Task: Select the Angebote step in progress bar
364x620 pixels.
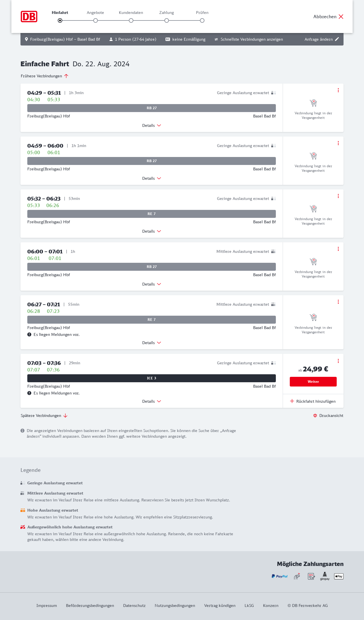Action: coord(96,20)
